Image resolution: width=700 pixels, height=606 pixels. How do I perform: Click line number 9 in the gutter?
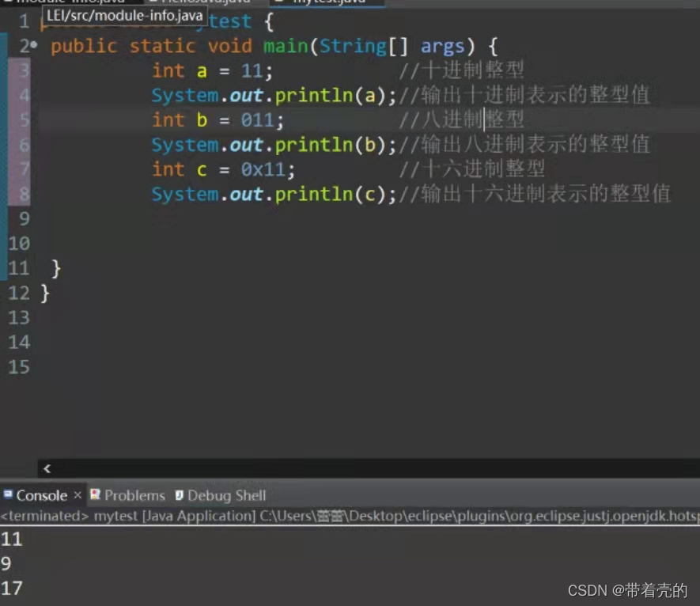point(24,219)
